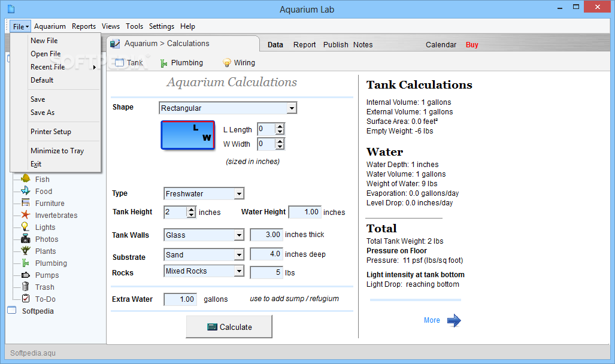Click the Fish icon in sidebar tree
Viewport: 615px width, 364px height.
(x=26, y=178)
